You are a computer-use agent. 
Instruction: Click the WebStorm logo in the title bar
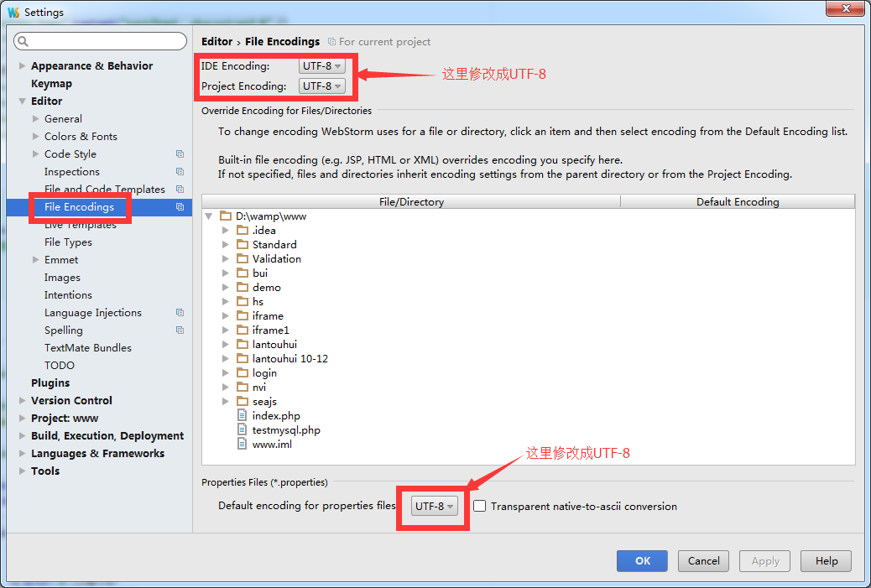pos(13,13)
